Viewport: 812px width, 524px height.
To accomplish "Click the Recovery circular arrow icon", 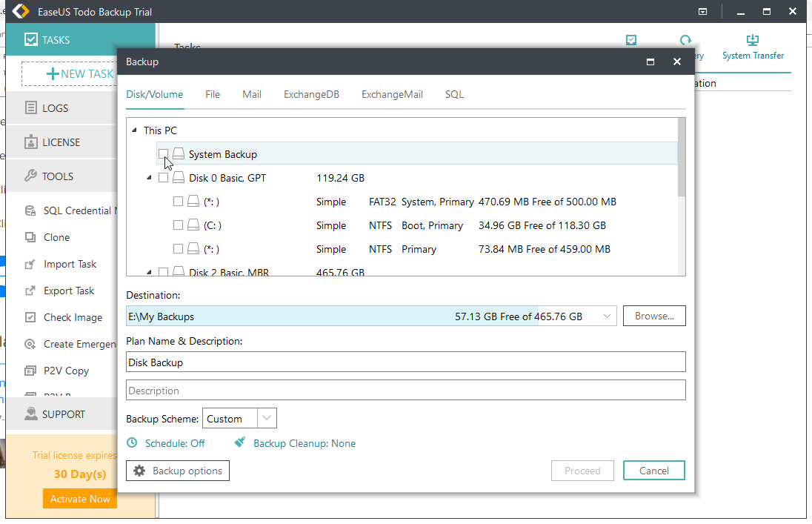I will point(685,40).
